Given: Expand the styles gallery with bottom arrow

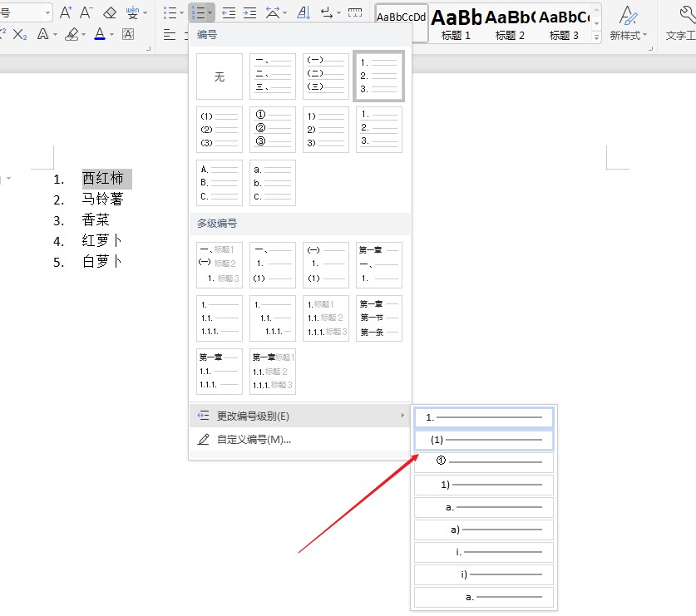Looking at the screenshot, I should pos(597,37).
